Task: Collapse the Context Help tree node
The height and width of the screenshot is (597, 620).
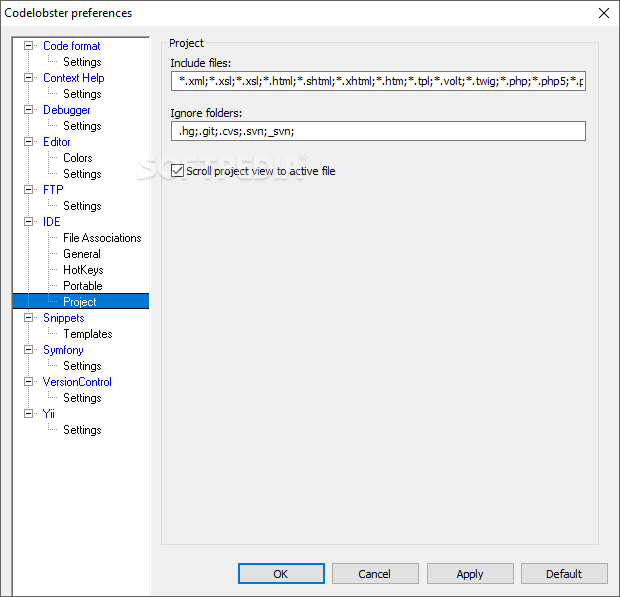Action: coord(28,78)
